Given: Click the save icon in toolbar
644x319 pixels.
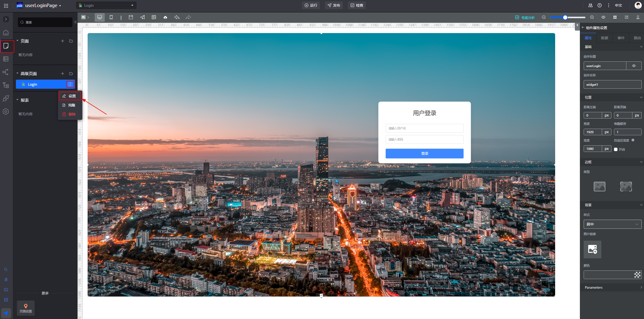Looking at the screenshot, I should pos(131,17).
